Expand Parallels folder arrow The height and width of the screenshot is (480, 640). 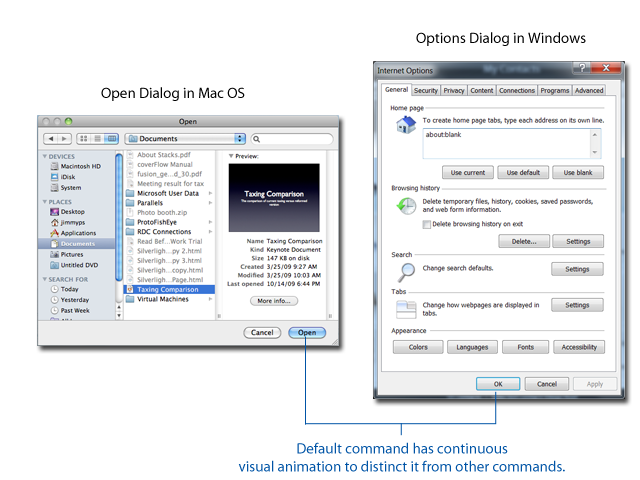pos(211,203)
